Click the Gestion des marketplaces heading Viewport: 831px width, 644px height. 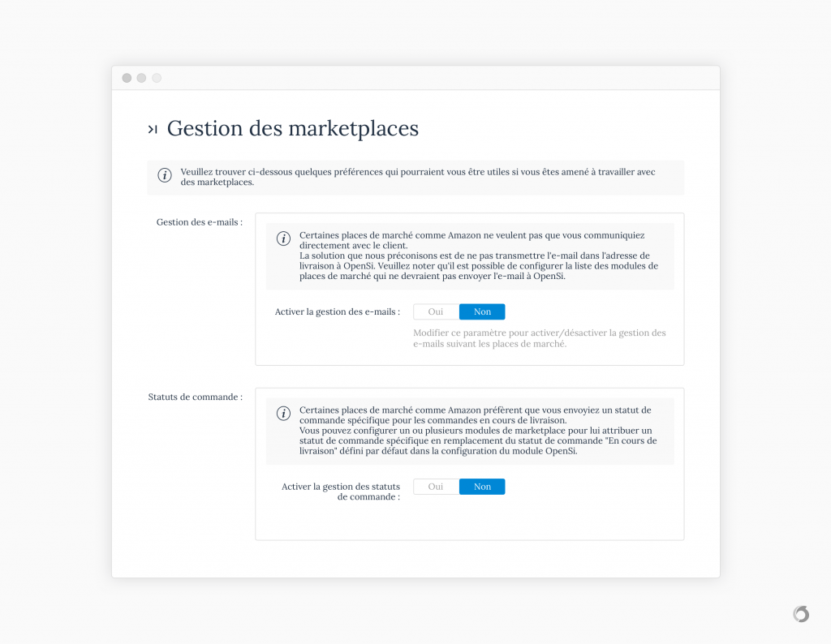292,129
